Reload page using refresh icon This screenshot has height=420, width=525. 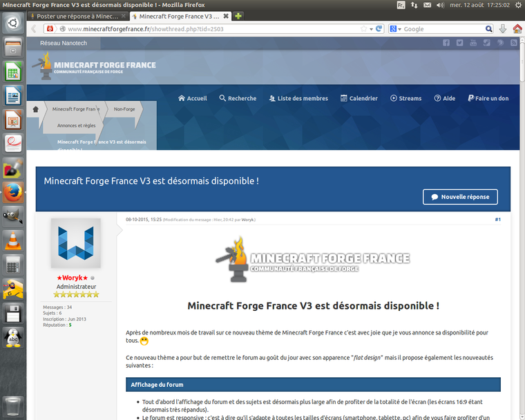pyautogui.click(x=379, y=29)
